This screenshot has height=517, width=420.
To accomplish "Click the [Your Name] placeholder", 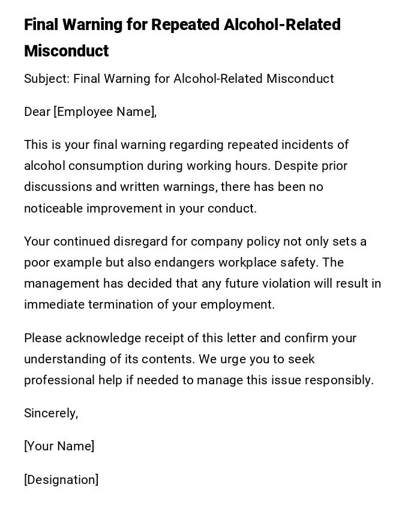I will tap(59, 446).
